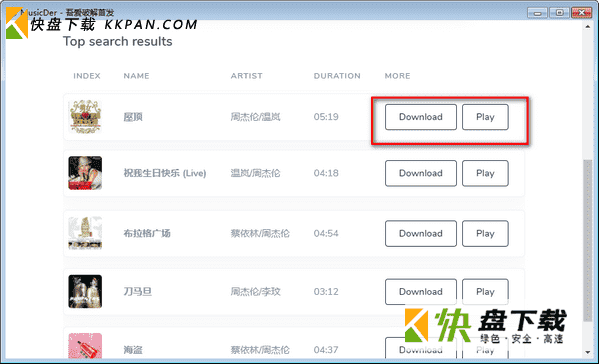Play the song 刀马旦

pyautogui.click(x=485, y=292)
